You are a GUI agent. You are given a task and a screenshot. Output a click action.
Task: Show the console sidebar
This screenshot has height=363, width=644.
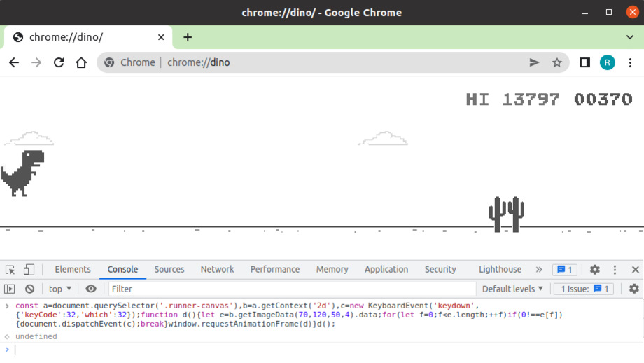tap(9, 289)
